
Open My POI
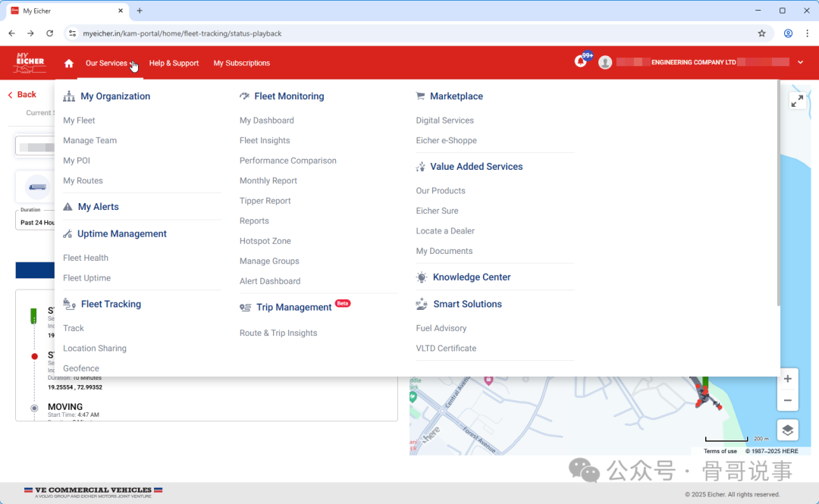tap(77, 161)
